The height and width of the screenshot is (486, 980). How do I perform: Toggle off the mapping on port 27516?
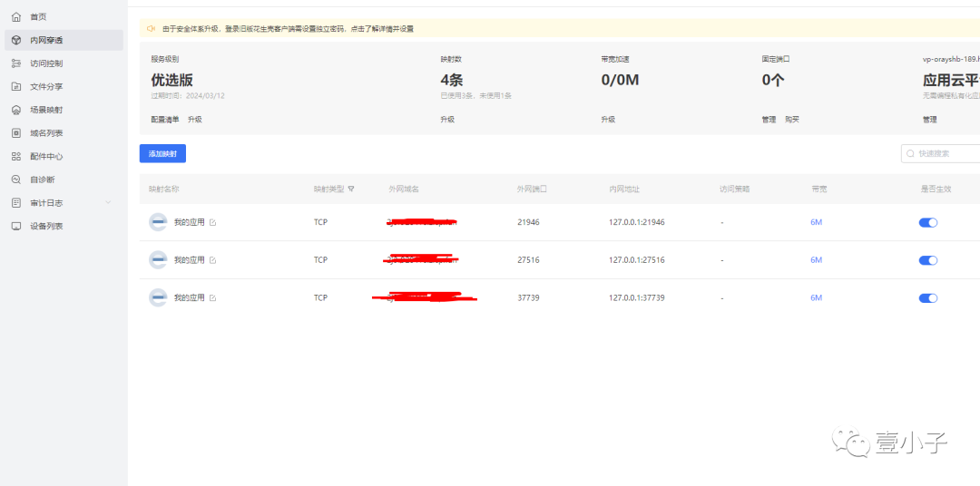928,260
